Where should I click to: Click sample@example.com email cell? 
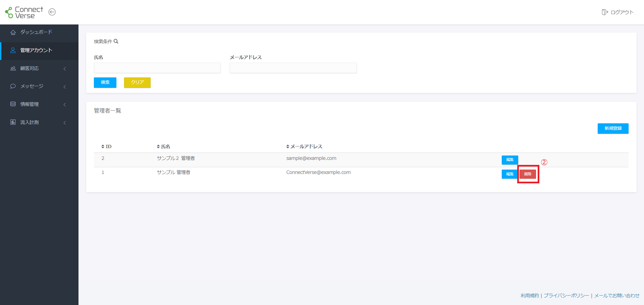click(311, 158)
